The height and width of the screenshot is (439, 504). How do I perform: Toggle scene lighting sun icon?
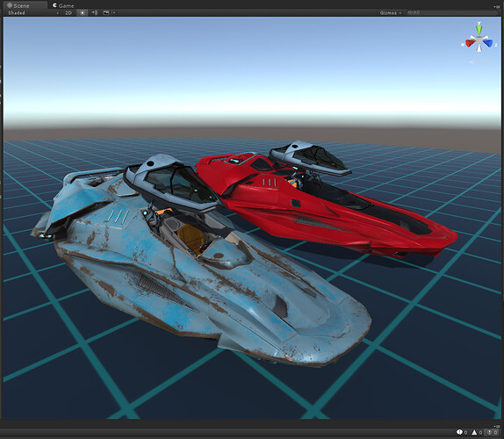tap(83, 13)
